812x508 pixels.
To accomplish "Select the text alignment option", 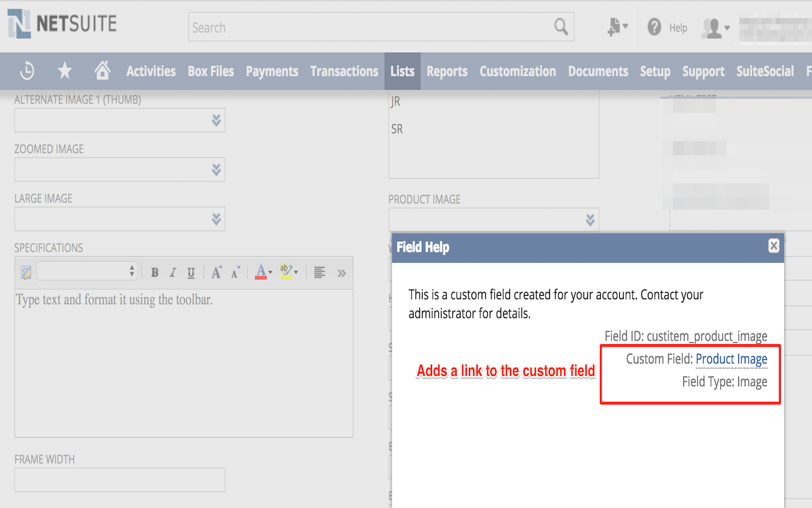I will tap(319, 272).
